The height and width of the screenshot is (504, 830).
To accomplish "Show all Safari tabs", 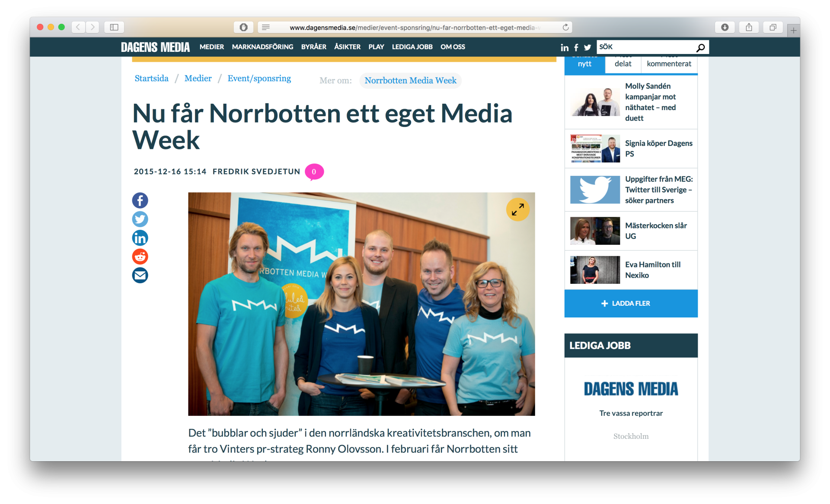I will point(773,27).
